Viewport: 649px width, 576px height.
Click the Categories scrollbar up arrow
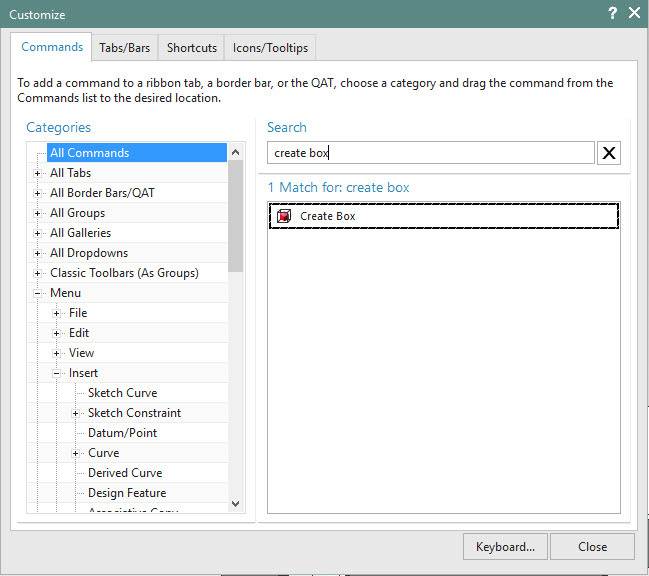[x=236, y=152]
